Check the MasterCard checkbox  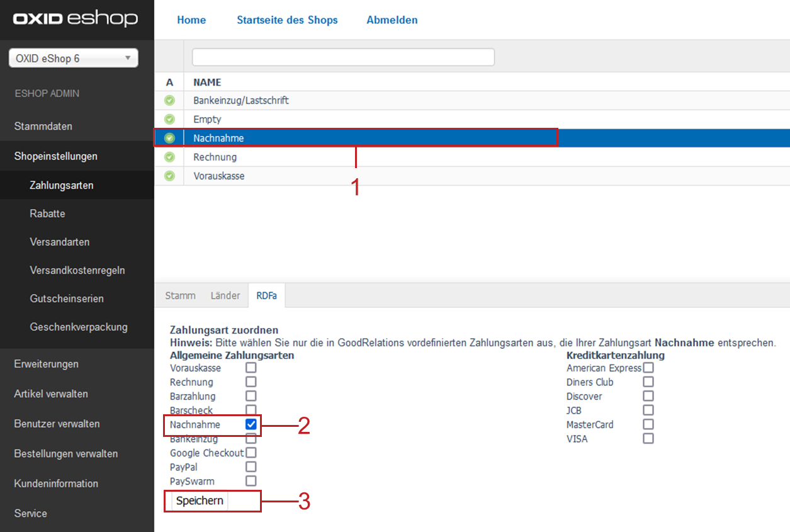(648, 424)
